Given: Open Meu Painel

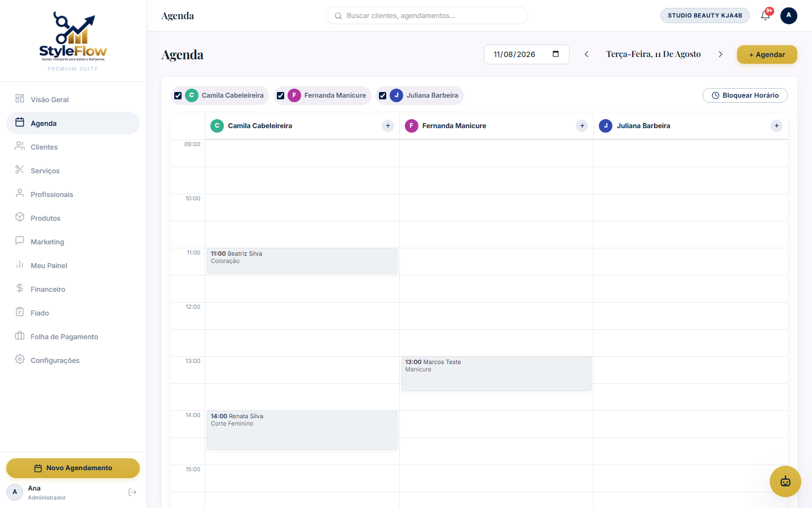Looking at the screenshot, I should pyautogui.click(x=73, y=265).
